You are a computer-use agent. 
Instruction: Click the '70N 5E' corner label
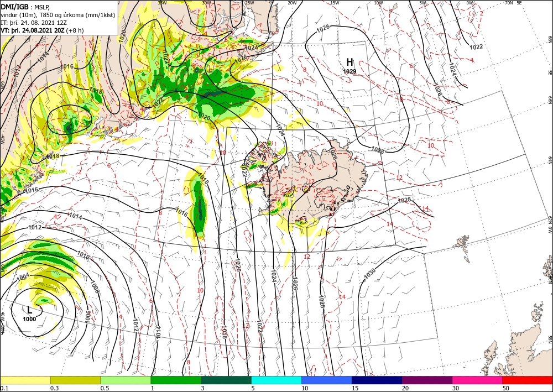(x=513, y=3)
